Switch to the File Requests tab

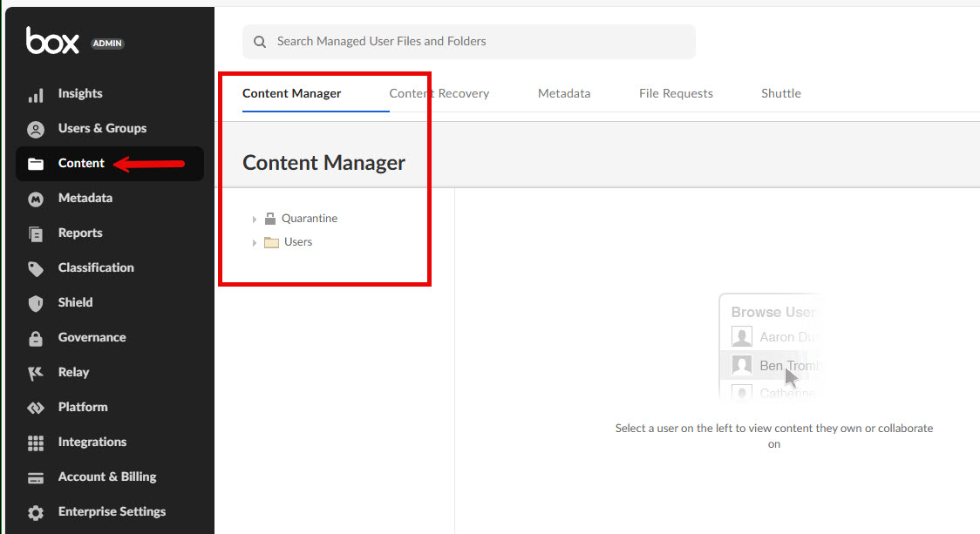(x=677, y=94)
